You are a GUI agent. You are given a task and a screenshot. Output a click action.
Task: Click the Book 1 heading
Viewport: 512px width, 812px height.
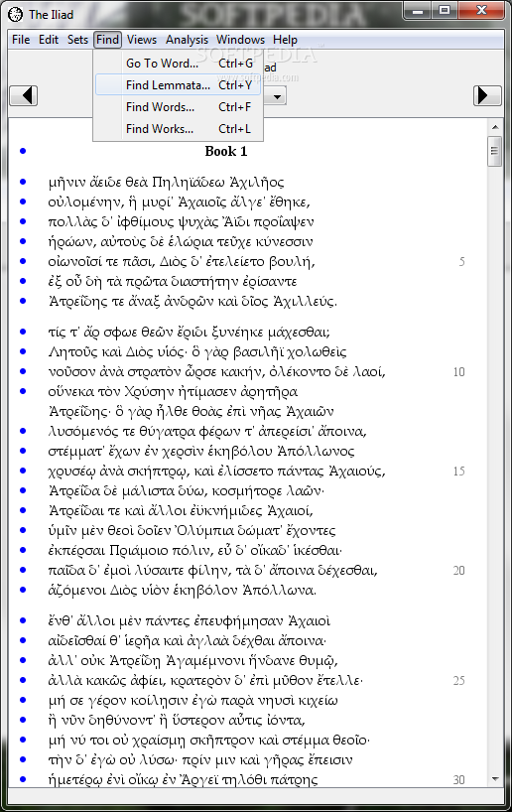(226, 151)
